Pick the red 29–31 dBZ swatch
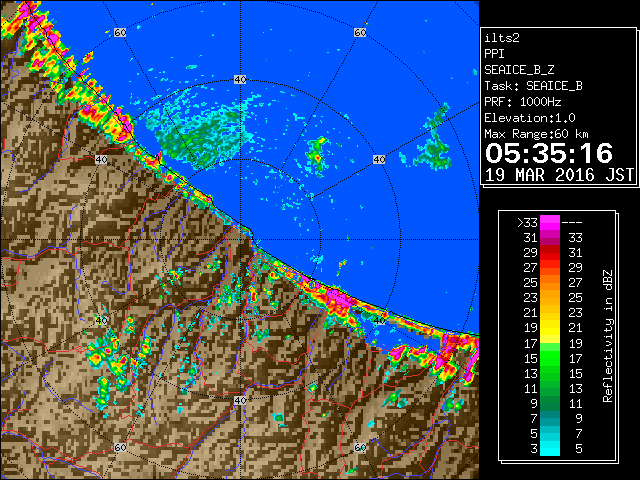 coord(550,253)
